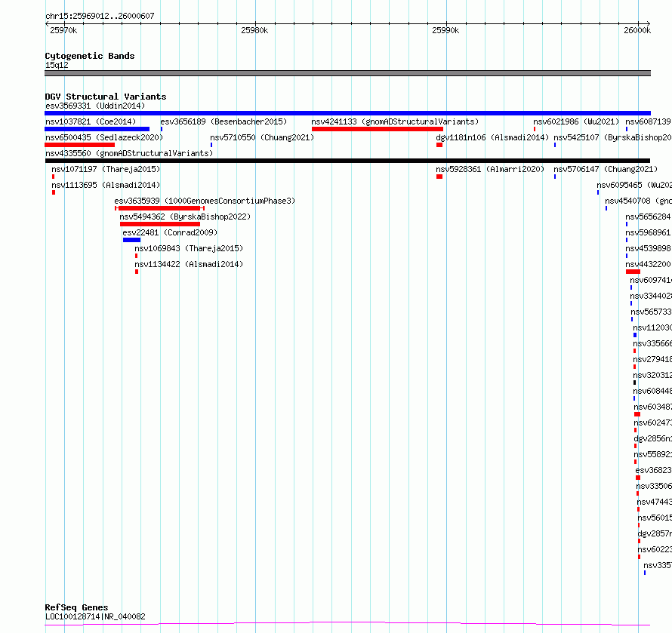Viewport: 672px width, 633px height.
Task: Open nsv5706147 (Chuang2021) variant
Action: (606, 169)
